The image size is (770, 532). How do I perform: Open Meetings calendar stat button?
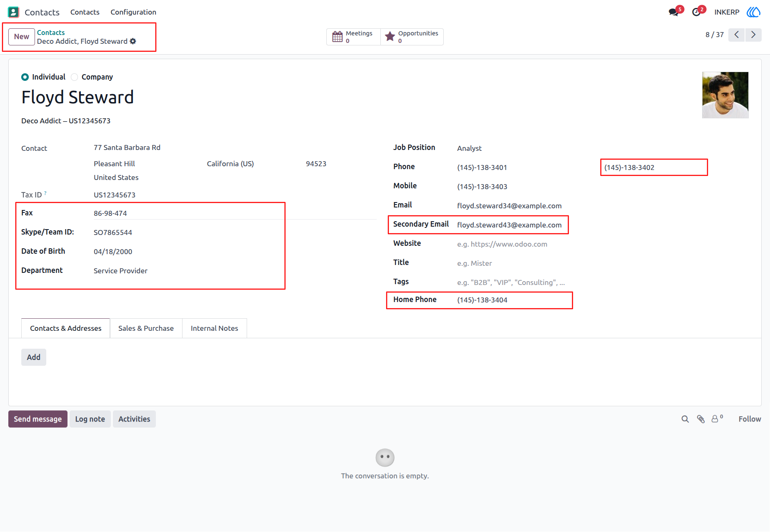353,37
